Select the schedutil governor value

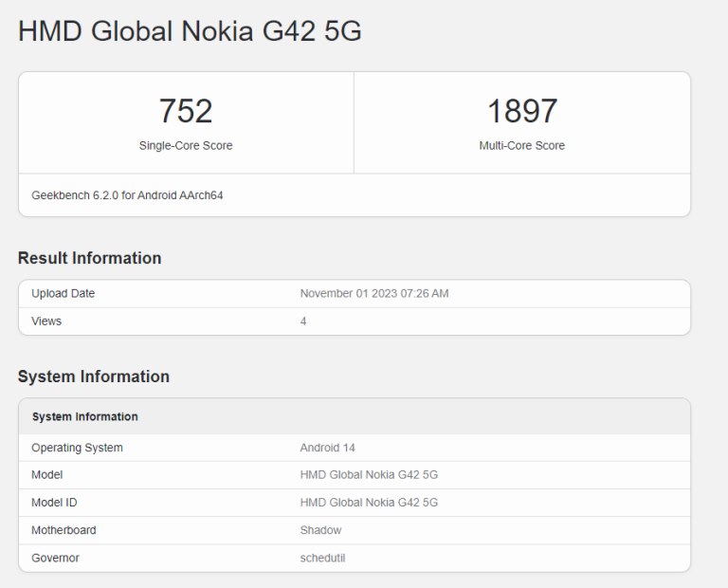pos(322,558)
